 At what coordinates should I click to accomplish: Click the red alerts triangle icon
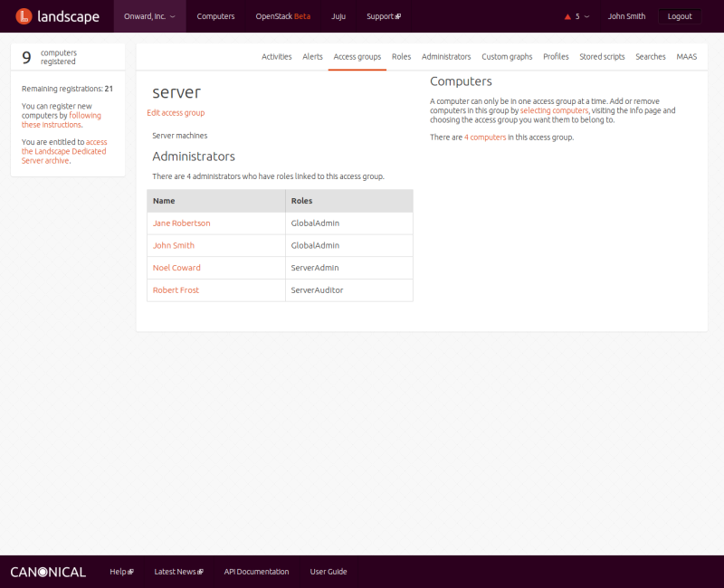tap(567, 16)
